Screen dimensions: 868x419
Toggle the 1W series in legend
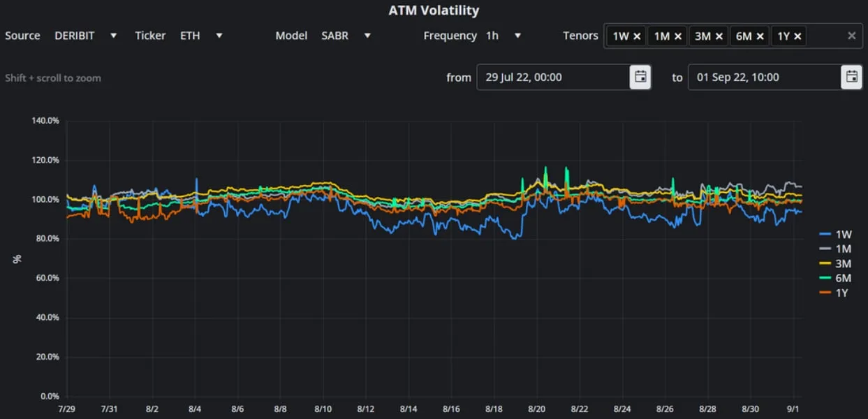coord(834,235)
